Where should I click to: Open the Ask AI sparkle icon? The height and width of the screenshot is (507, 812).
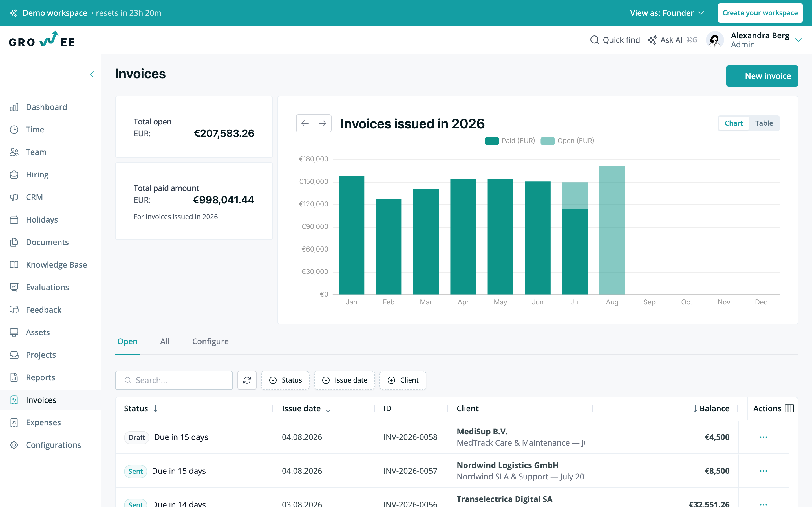[x=652, y=40]
